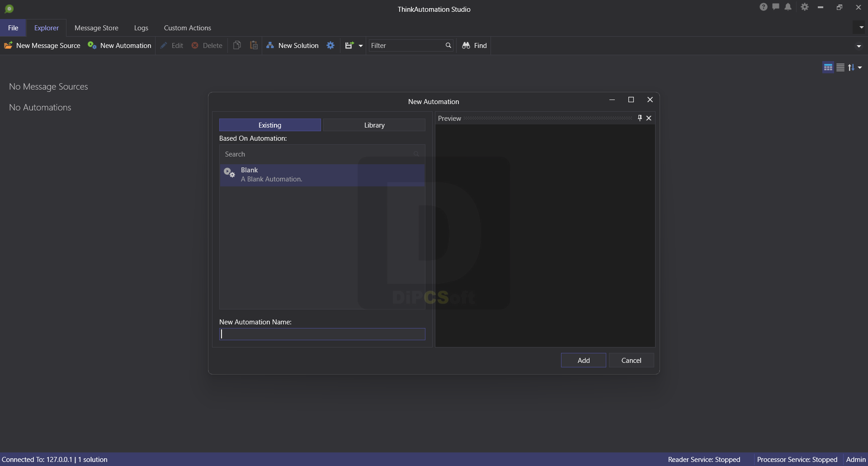The height and width of the screenshot is (466, 868).
Task: Click the export/save icon in toolbar
Action: tap(349, 45)
